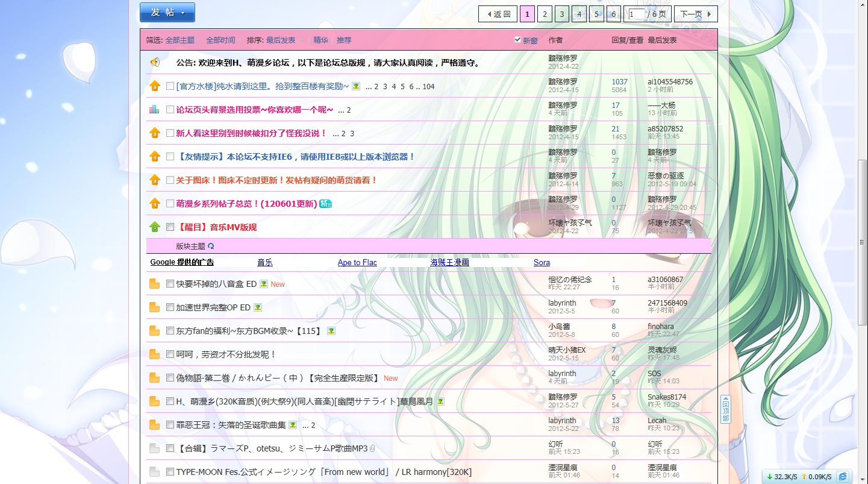This screenshot has height=484, width=868.
Task: Click the announcement megaphone icon
Action: point(155,62)
